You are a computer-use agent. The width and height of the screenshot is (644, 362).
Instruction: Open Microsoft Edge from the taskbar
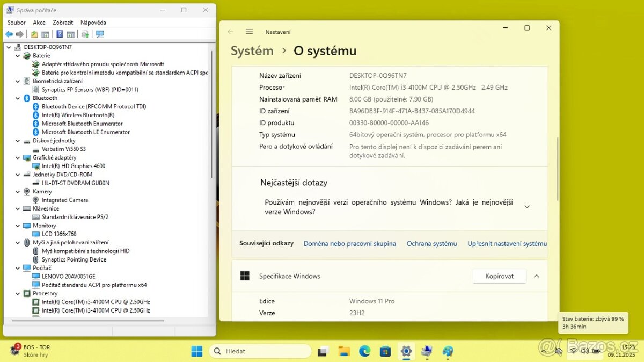(x=364, y=351)
